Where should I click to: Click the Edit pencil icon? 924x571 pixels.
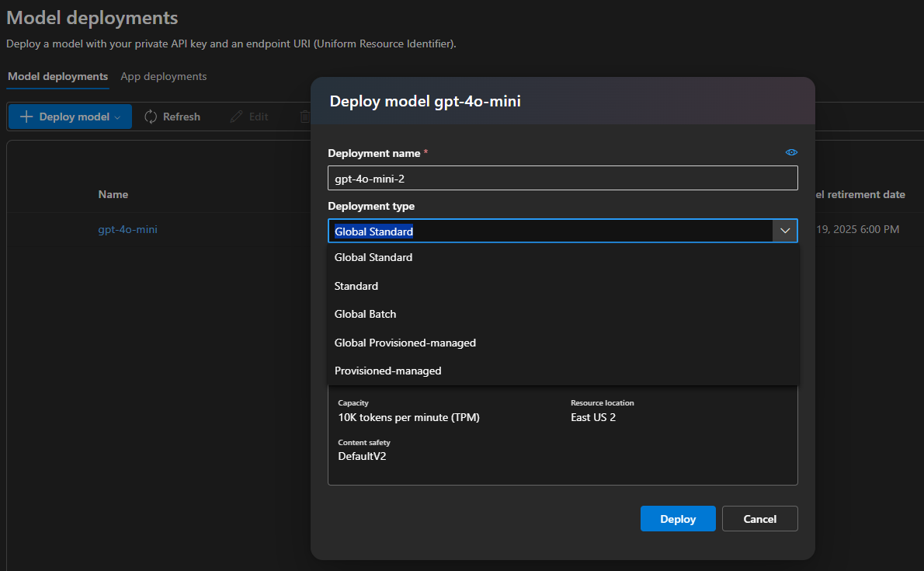click(236, 117)
